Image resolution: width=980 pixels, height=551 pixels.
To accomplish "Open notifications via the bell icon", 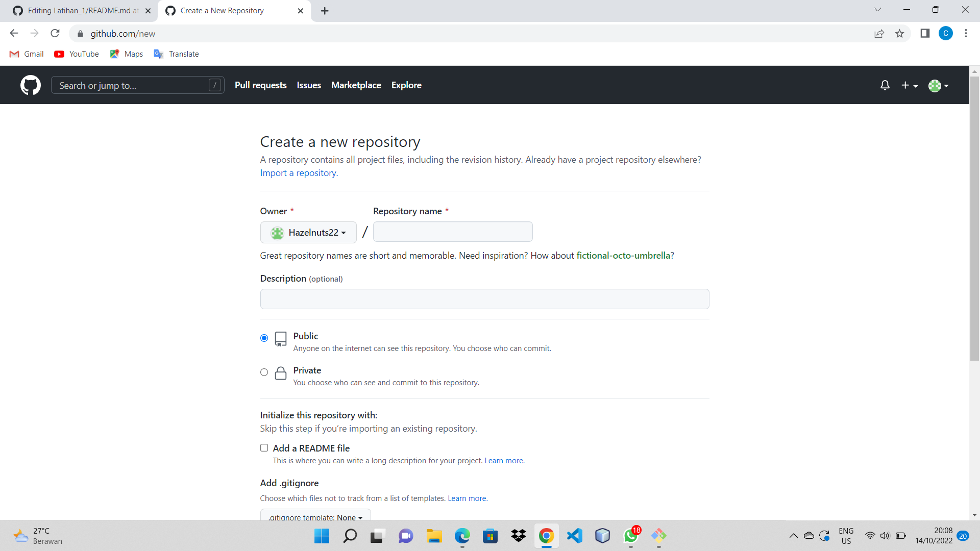I will [x=885, y=85].
